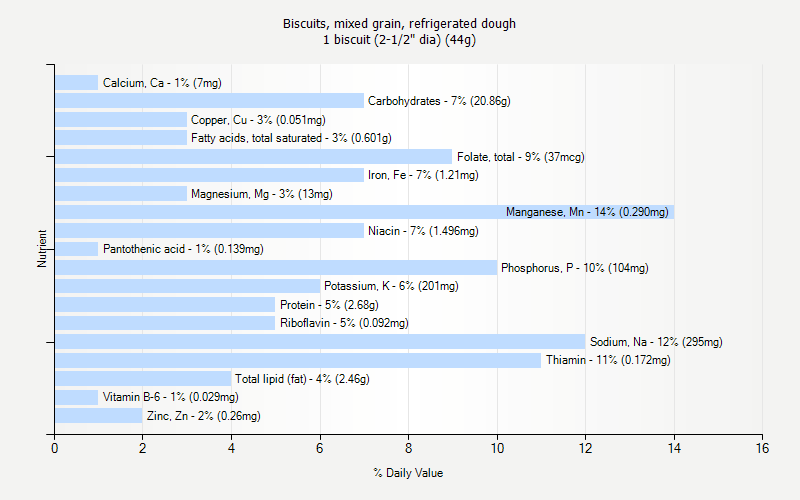Click the Phosphorus bar in the chart

click(x=276, y=268)
